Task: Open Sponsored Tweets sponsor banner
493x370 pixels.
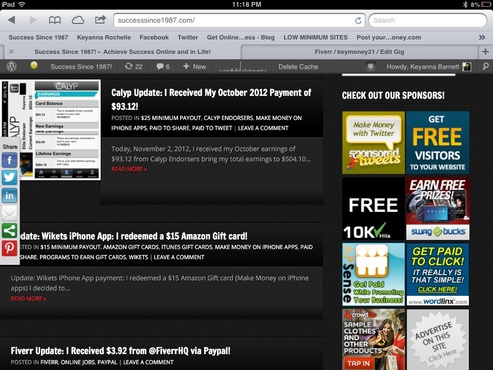Action: pyautogui.click(x=373, y=143)
